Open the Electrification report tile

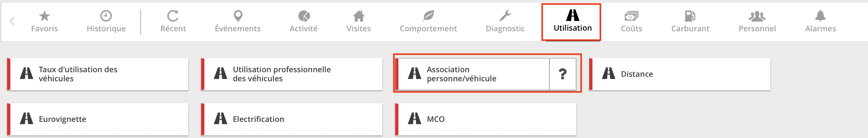pyautogui.click(x=292, y=119)
